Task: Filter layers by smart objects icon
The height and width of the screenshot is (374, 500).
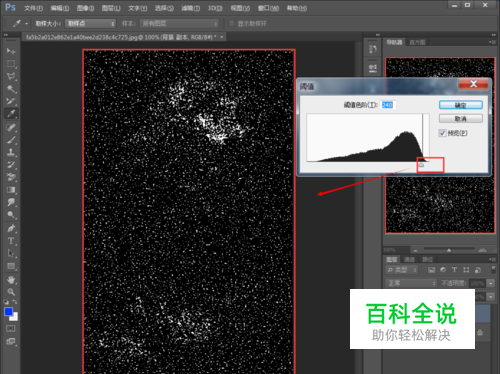Action: point(478,270)
